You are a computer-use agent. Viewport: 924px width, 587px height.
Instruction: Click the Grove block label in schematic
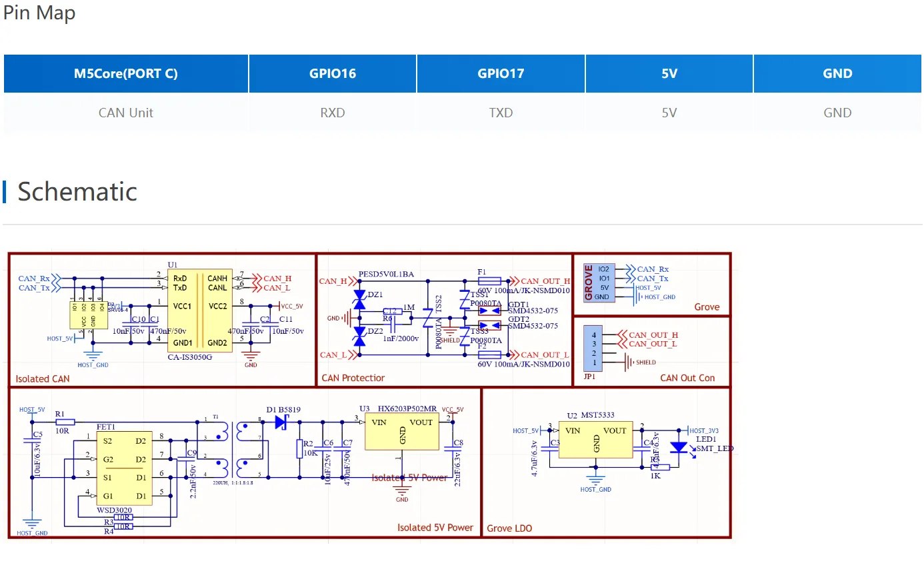[707, 307]
